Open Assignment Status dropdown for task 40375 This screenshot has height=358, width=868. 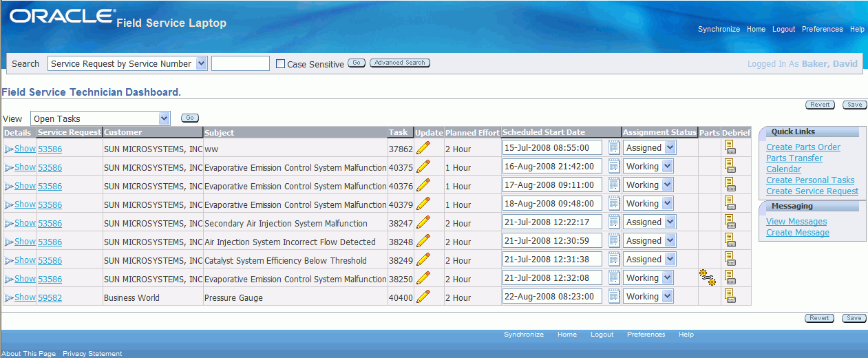648,166
